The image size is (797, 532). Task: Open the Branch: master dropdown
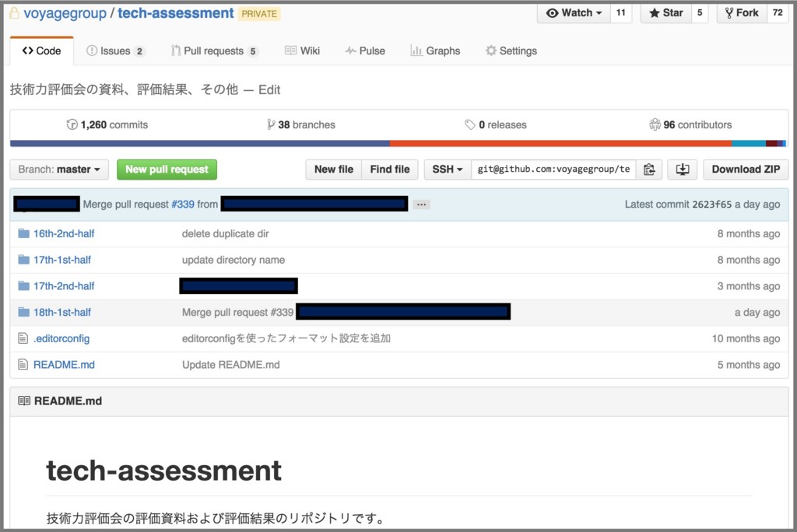tap(59, 170)
